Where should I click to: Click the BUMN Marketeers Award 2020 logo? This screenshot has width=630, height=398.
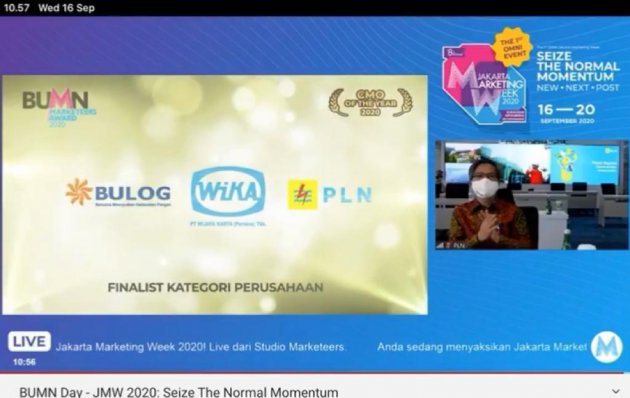click(59, 107)
